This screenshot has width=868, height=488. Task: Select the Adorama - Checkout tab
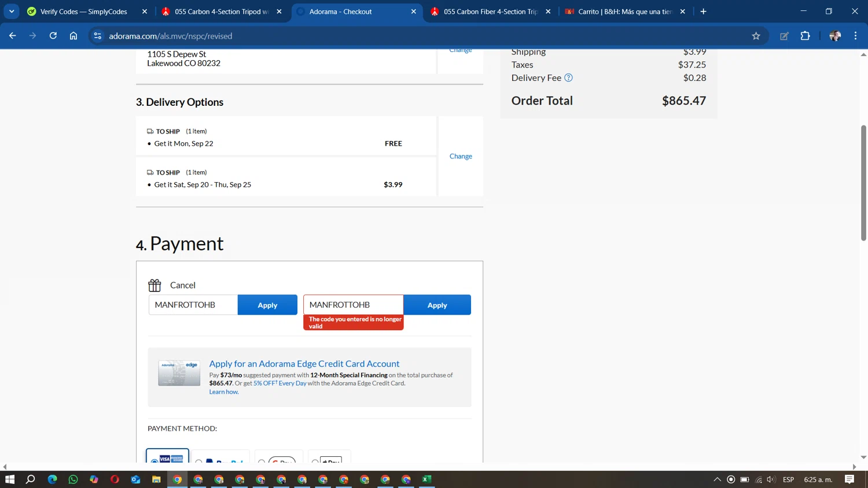click(x=340, y=12)
